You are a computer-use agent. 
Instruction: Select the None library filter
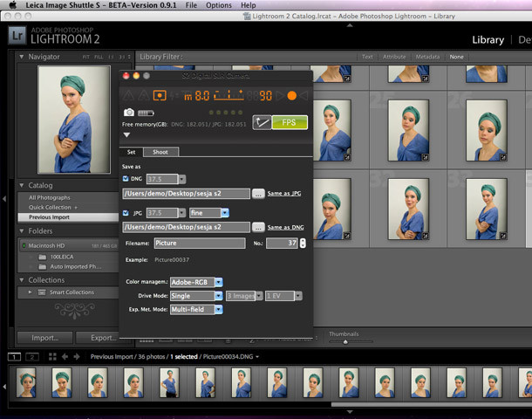coord(456,57)
